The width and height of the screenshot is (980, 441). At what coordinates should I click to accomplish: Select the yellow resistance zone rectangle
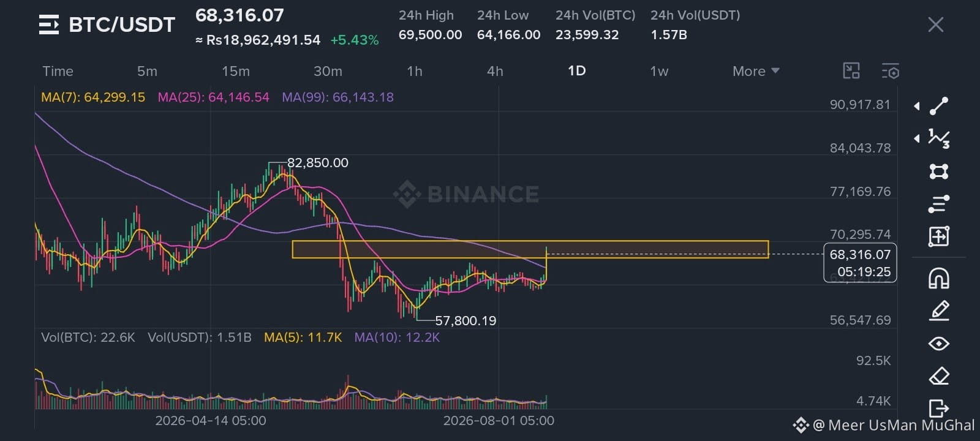530,249
